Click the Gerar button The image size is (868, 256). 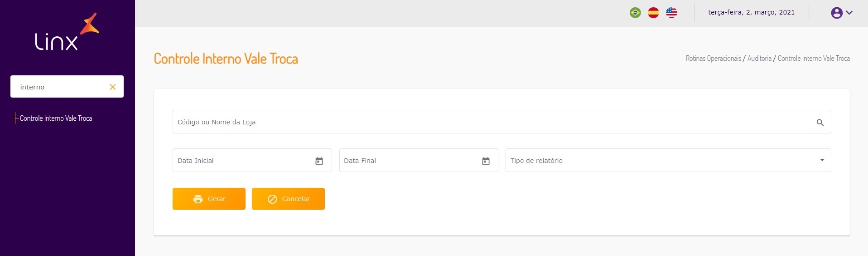pyautogui.click(x=209, y=199)
